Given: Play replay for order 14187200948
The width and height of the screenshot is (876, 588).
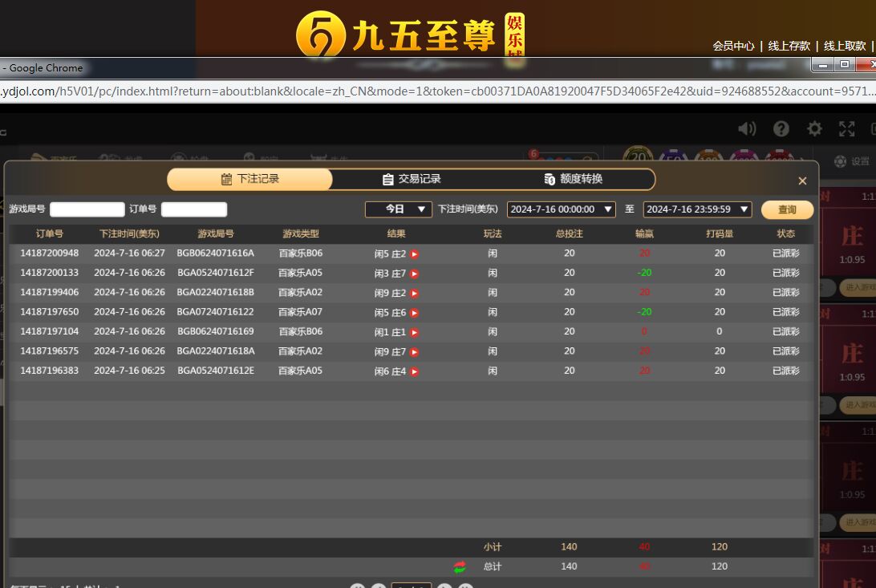Looking at the screenshot, I should 415,254.
